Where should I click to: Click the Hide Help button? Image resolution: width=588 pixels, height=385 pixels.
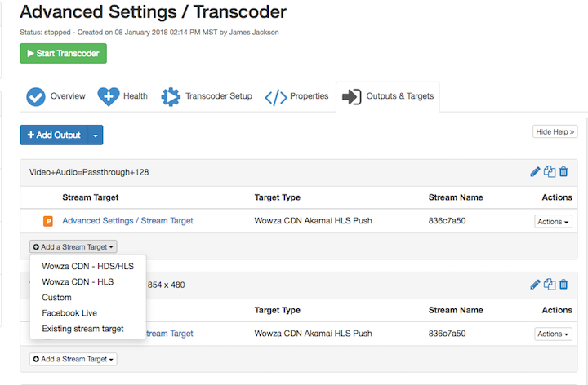click(555, 131)
